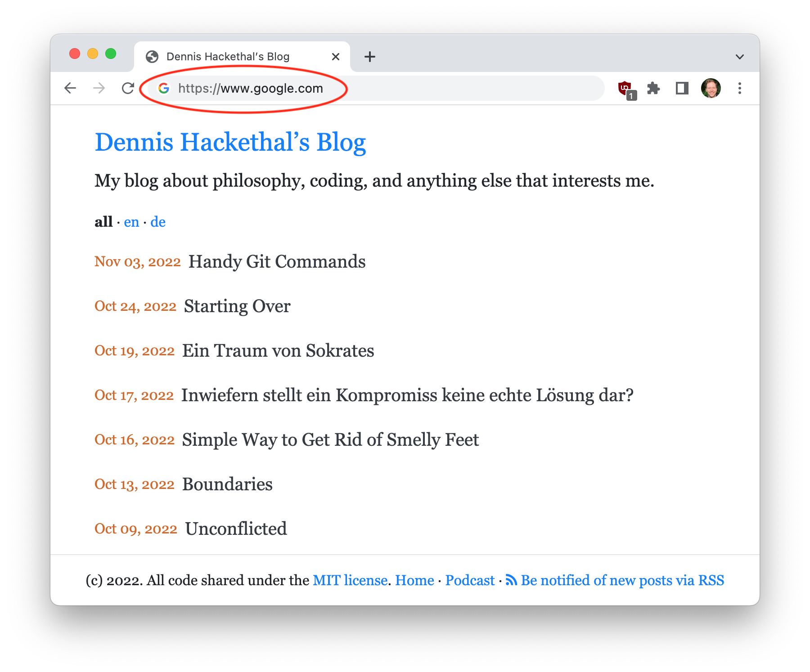Click the date Nov 03, 2022
The width and height of the screenshot is (810, 672).
[x=138, y=261]
